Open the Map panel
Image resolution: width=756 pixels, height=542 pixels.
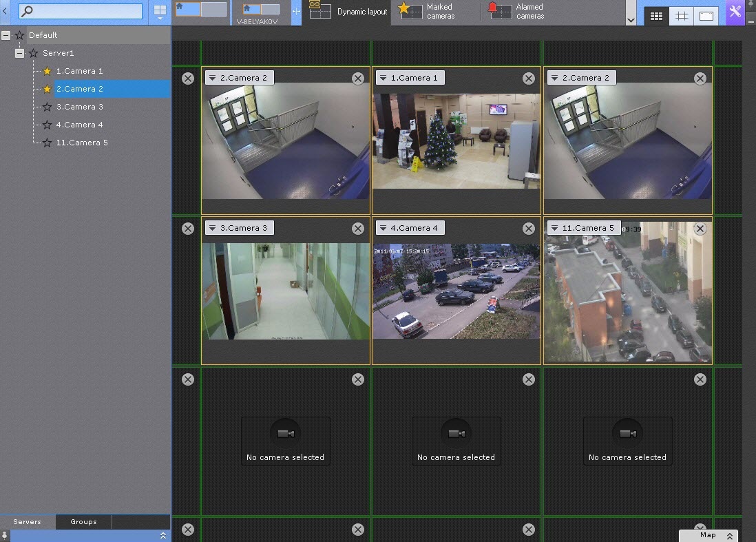(708, 535)
